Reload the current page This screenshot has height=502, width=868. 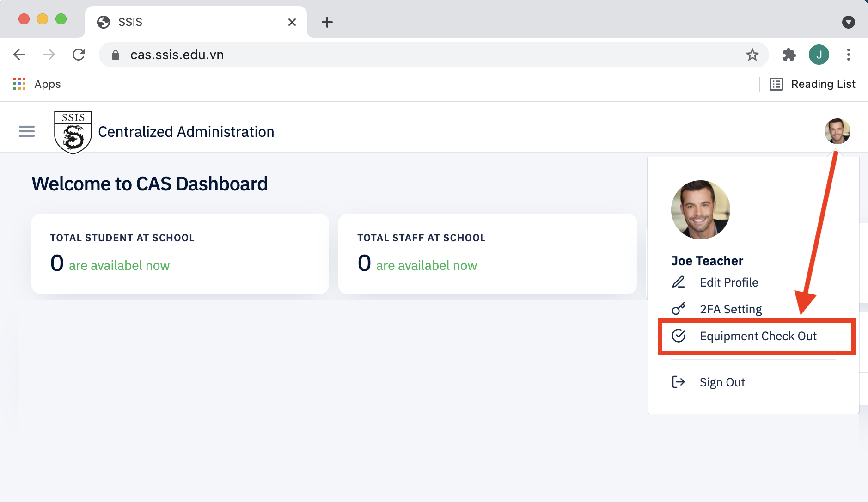[x=79, y=55]
